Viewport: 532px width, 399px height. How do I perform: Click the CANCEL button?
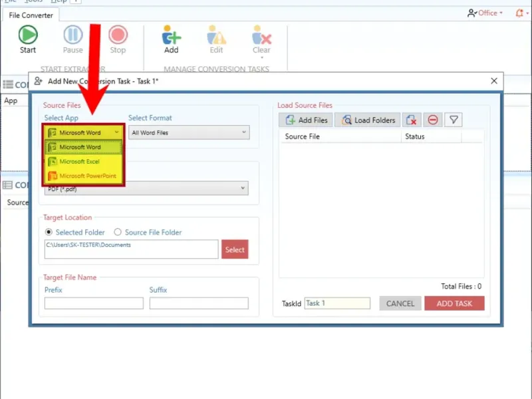[x=400, y=303]
